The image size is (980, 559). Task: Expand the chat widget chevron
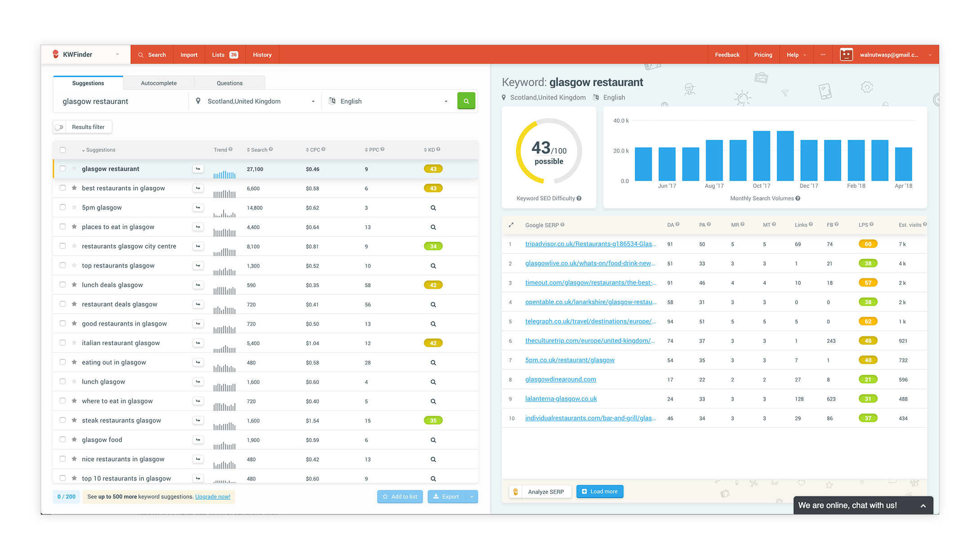[923, 506]
